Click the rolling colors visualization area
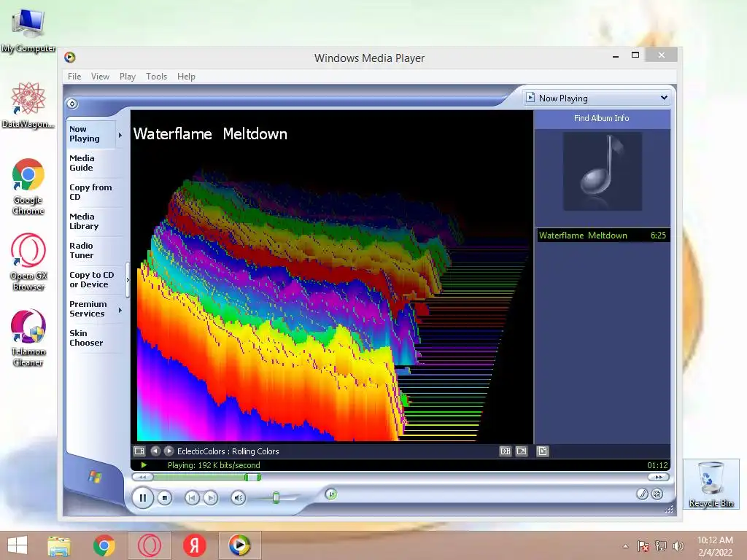 tap(332, 276)
